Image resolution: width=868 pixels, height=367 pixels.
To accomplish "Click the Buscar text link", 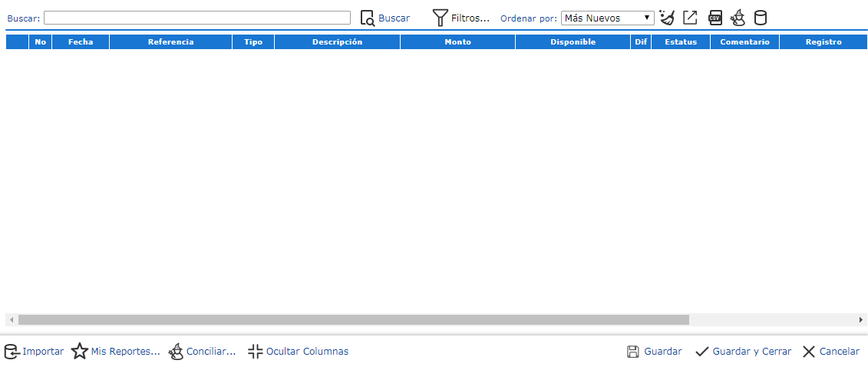I will tap(394, 18).
